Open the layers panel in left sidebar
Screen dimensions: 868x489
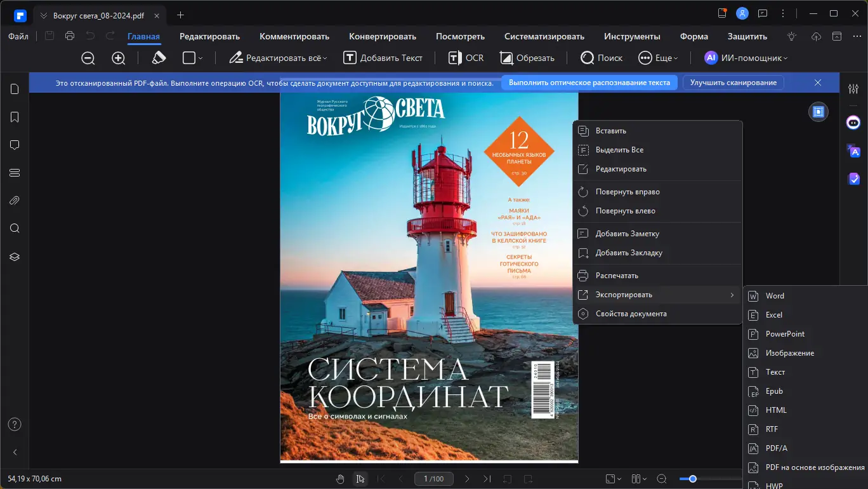(15, 257)
